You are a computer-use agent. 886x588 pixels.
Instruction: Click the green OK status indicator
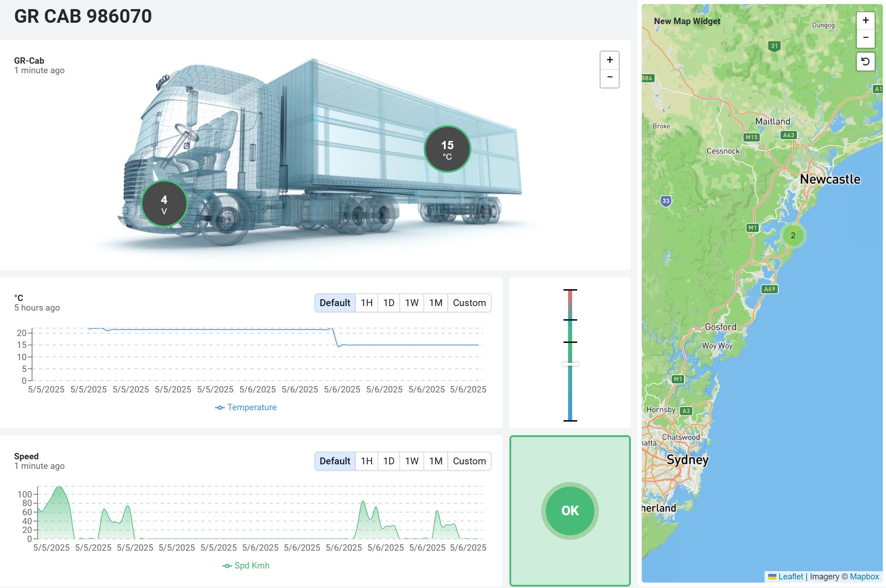tap(570, 511)
